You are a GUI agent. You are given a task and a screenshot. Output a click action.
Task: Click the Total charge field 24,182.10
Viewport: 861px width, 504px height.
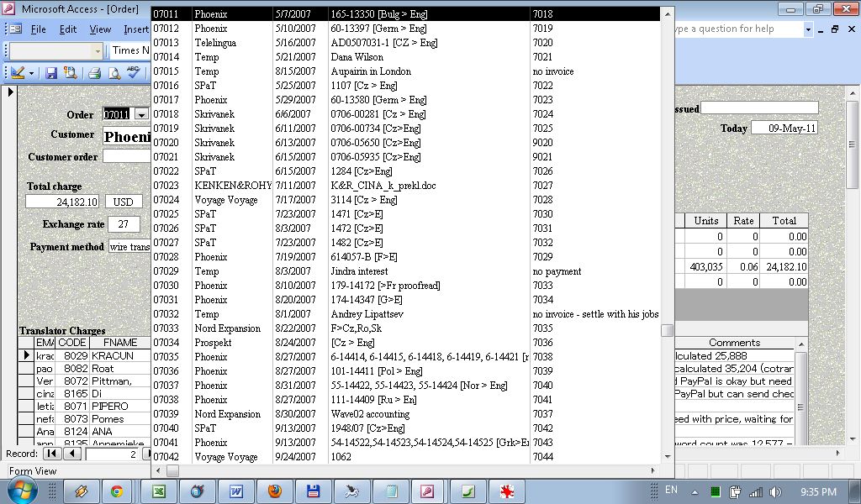pyautogui.click(x=62, y=202)
